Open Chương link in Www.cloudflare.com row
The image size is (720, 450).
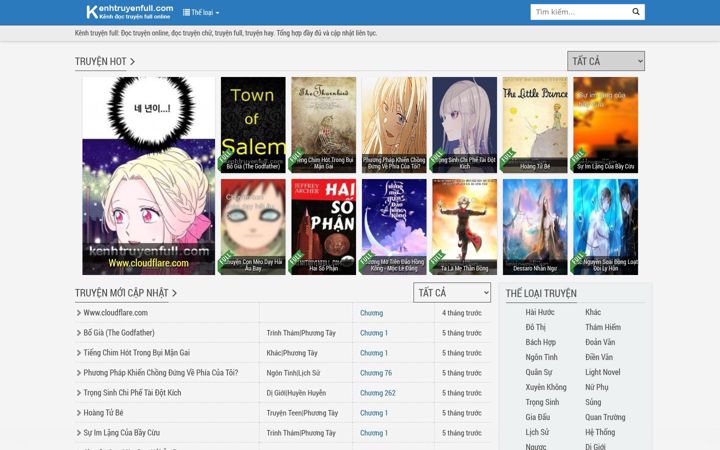(x=371, y=313)
